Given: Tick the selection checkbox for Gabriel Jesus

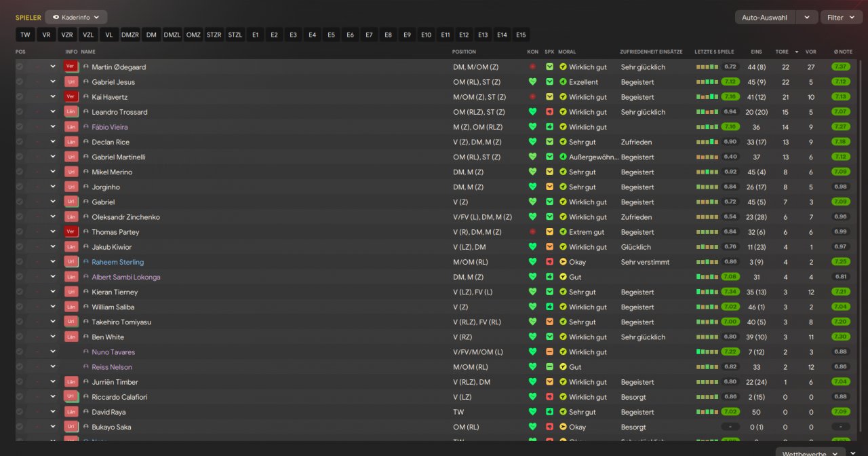Looking at the screenshot, I should [x=20, y=81].
